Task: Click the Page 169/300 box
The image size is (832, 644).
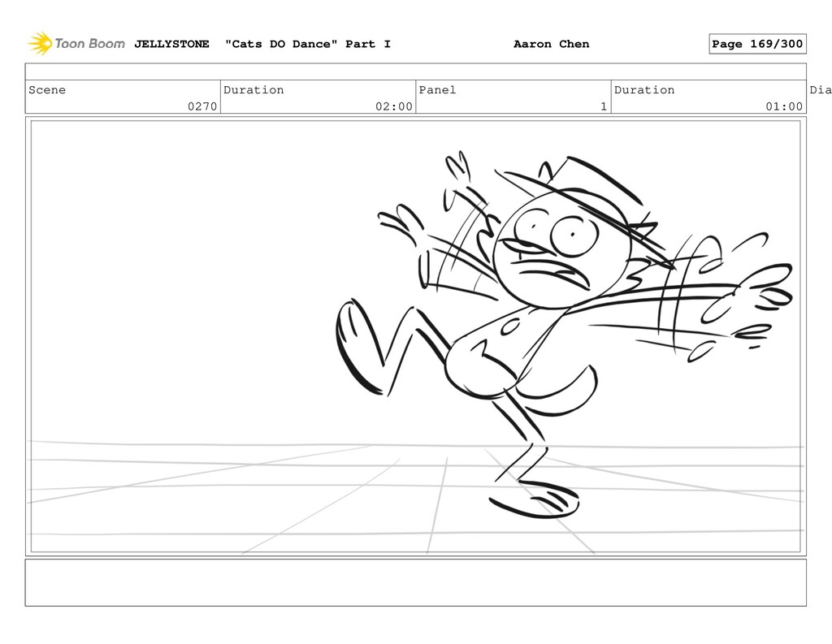Action: [x=757, y=44]
